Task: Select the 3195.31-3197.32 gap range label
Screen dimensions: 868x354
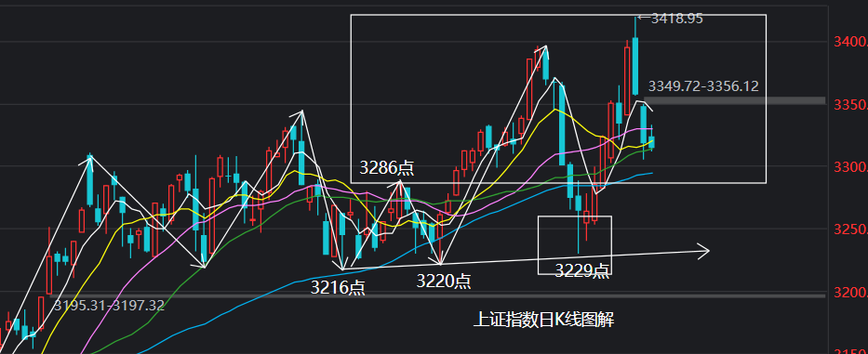Action: (109, 306)
